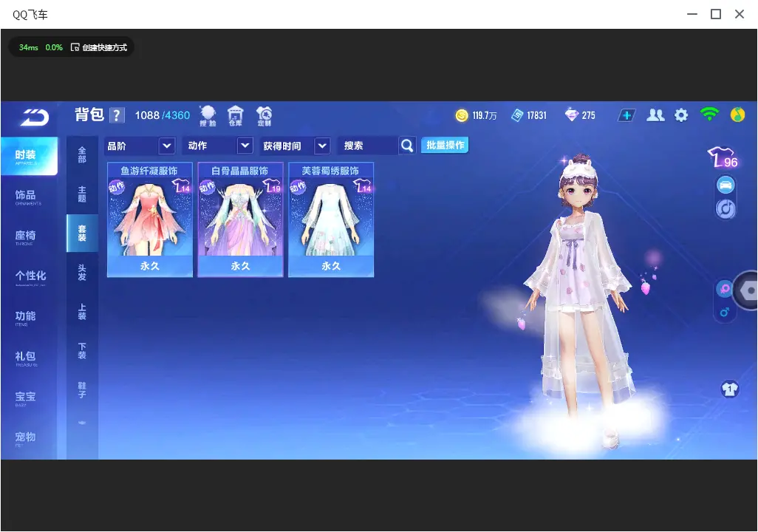Select the 宝宝 category tab

(x=29, y=398)
